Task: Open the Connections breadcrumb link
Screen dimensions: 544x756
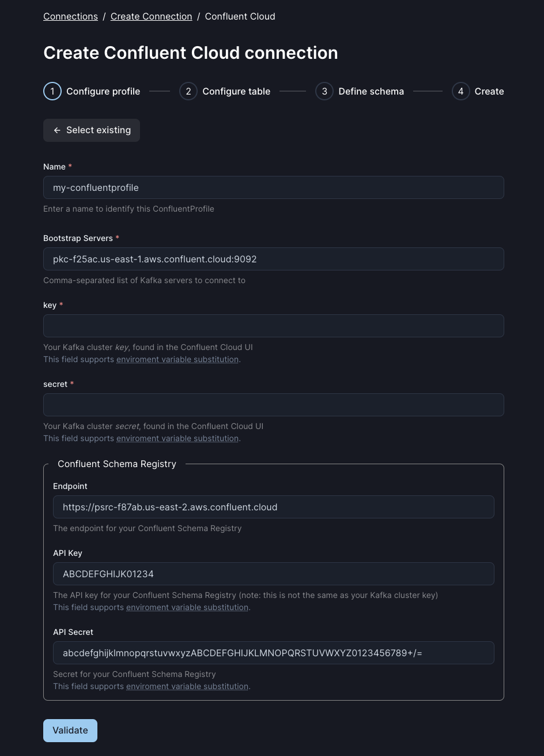Action: [x=70, y=16]
